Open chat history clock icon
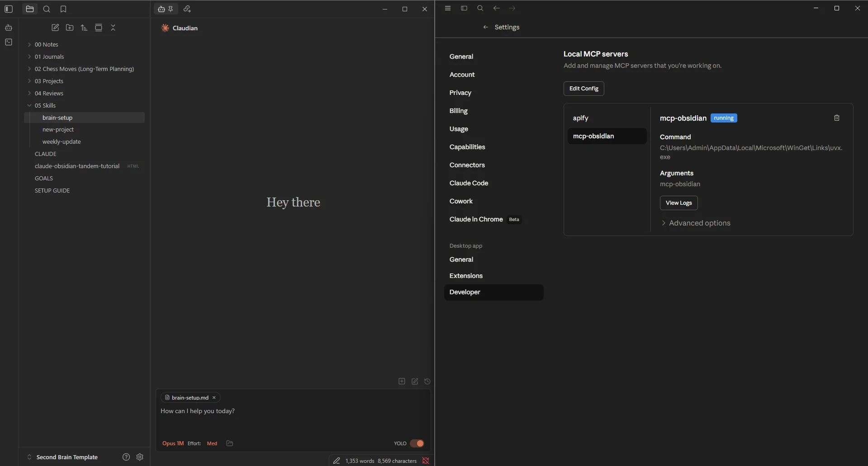Image resolution: width=868 pixels, height=466 pixels. [x=427, y=381]
